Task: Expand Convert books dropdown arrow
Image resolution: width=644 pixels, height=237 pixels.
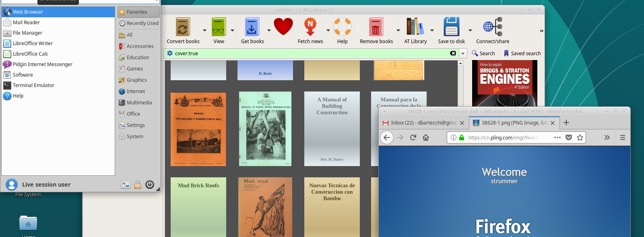Action: (204, 30)
